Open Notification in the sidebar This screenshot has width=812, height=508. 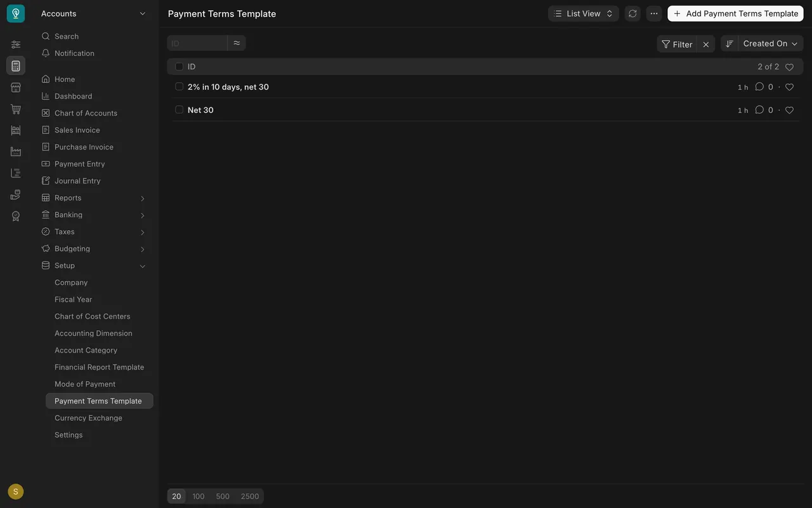74,53
